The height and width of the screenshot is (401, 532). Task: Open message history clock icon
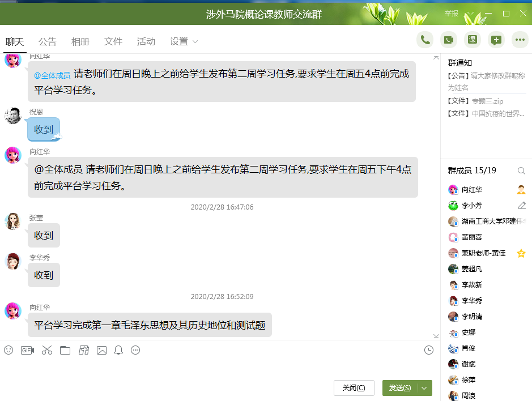(429, 350)
